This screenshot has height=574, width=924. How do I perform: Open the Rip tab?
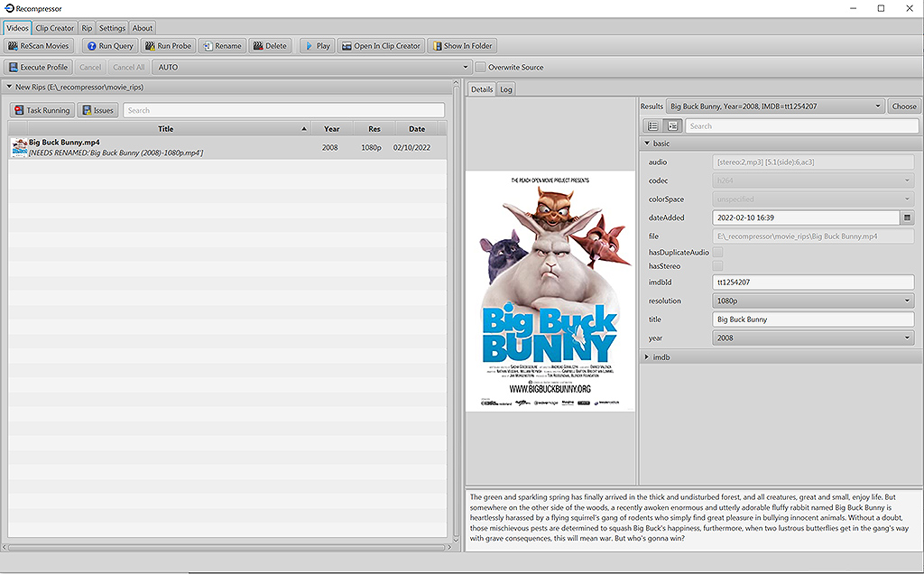[x=87, y=28]
